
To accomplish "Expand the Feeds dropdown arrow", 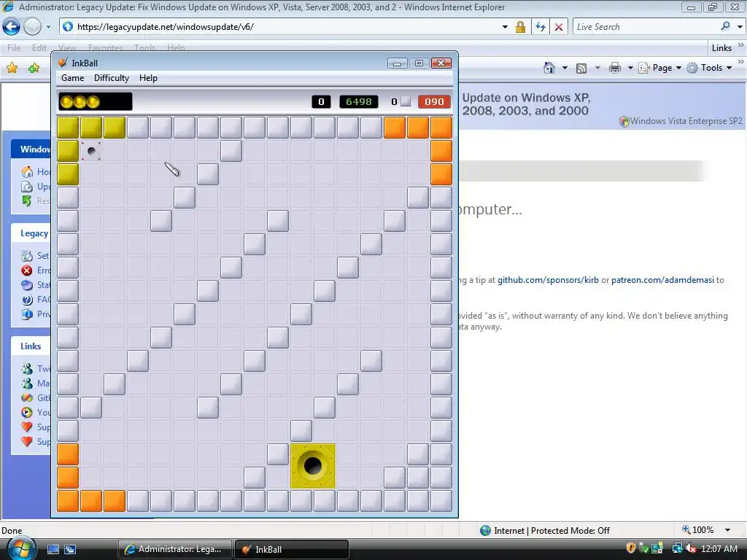I will tap(597, 68).
